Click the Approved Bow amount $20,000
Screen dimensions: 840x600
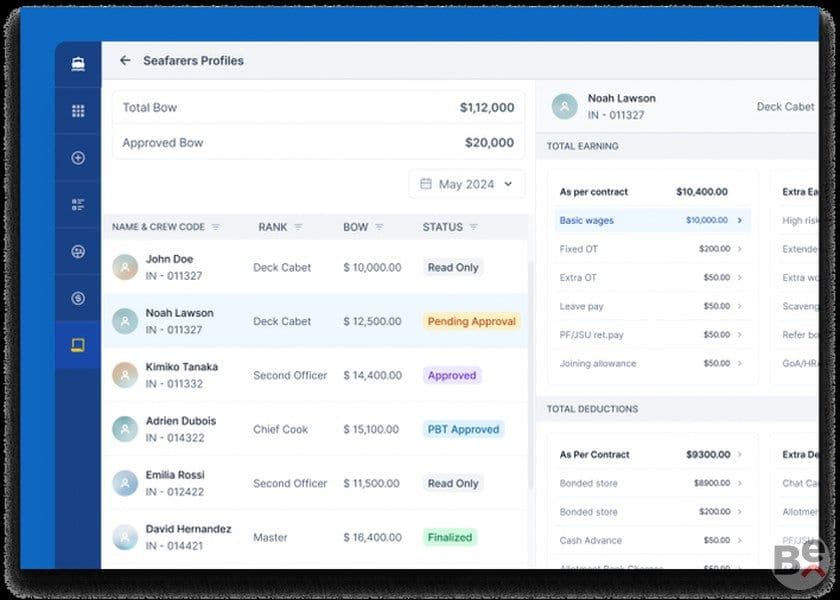click(x=490, y=142)
